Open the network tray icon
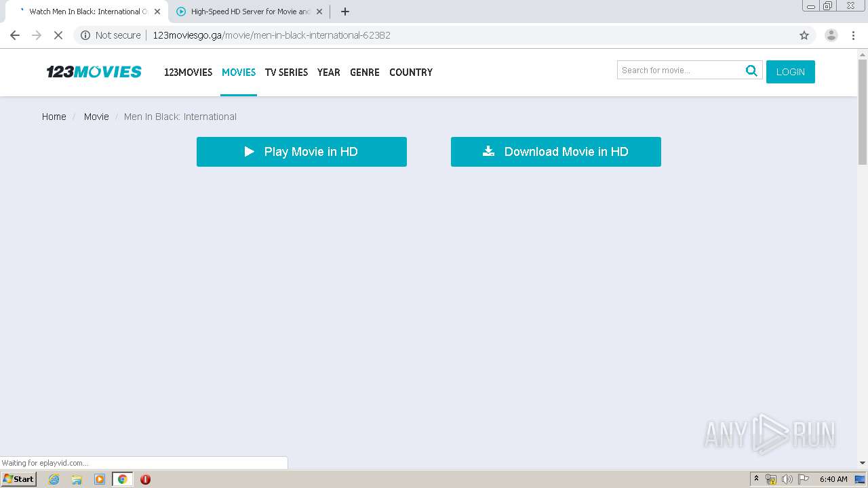This screenshot has width=868, height=488. coord(771,479)
